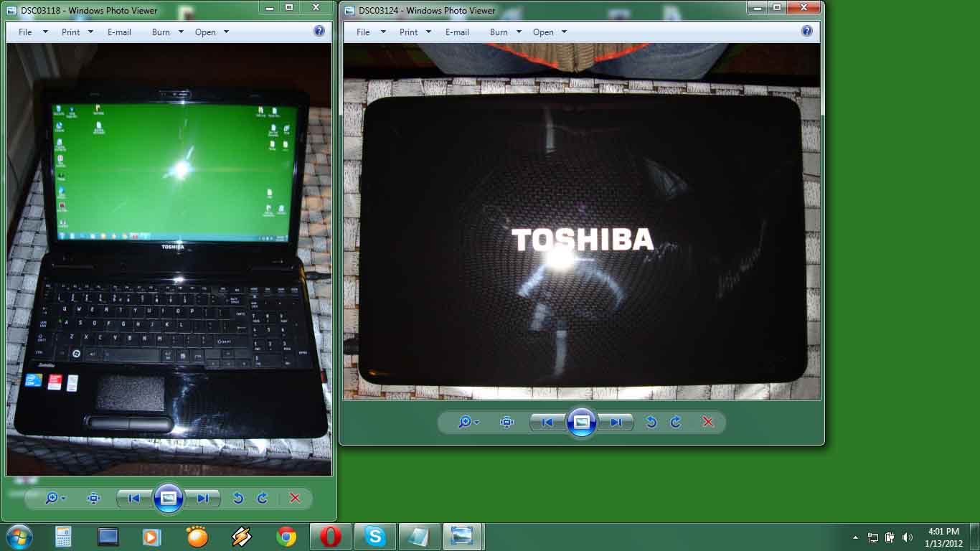Click the monitor screen icon on the taskbar
This screenshot has height=551, width=980.
pyautogui.click(x=108, y=537)
